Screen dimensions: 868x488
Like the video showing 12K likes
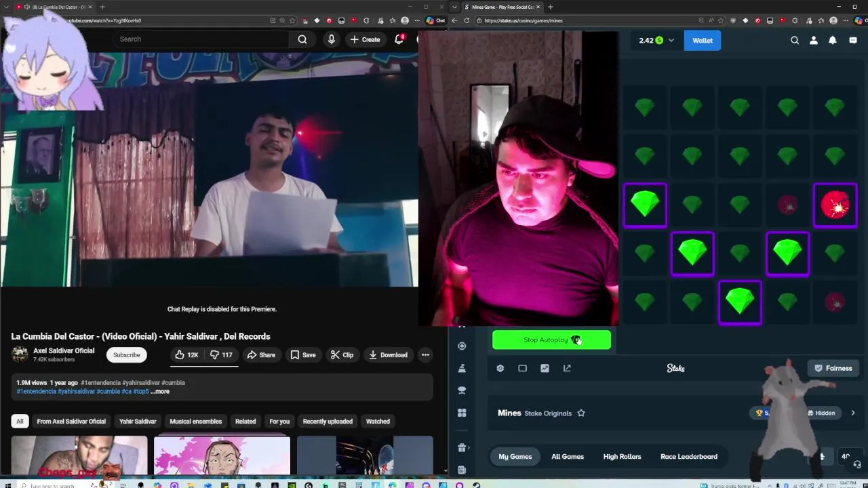186,355
